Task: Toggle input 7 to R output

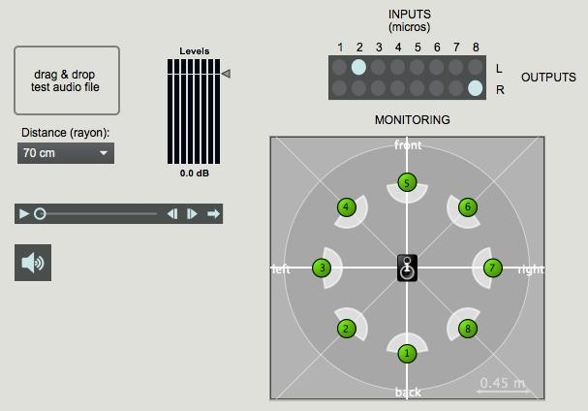Action: [456, 88]
